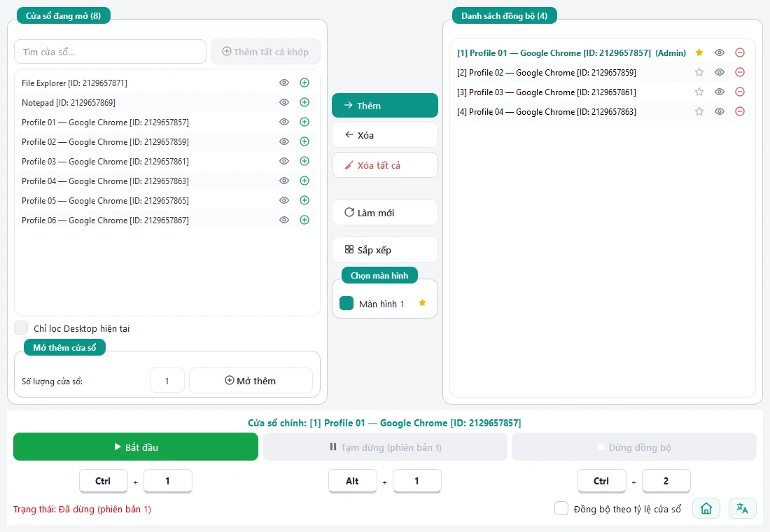770x532 pixels.
Task: Click Tạm dừng (phiên bản 1) button
Action: (x=385, y=447)
